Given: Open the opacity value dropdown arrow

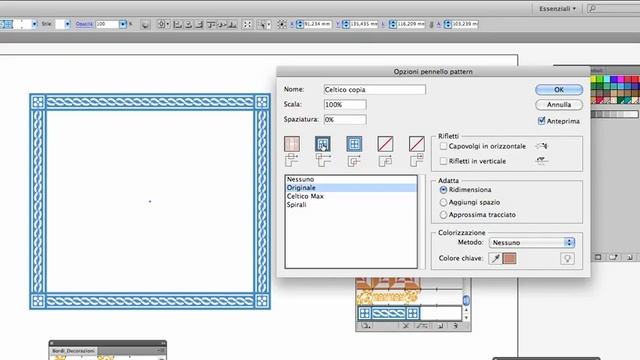Looking at the screenshot, I should [x=123, y=24].
